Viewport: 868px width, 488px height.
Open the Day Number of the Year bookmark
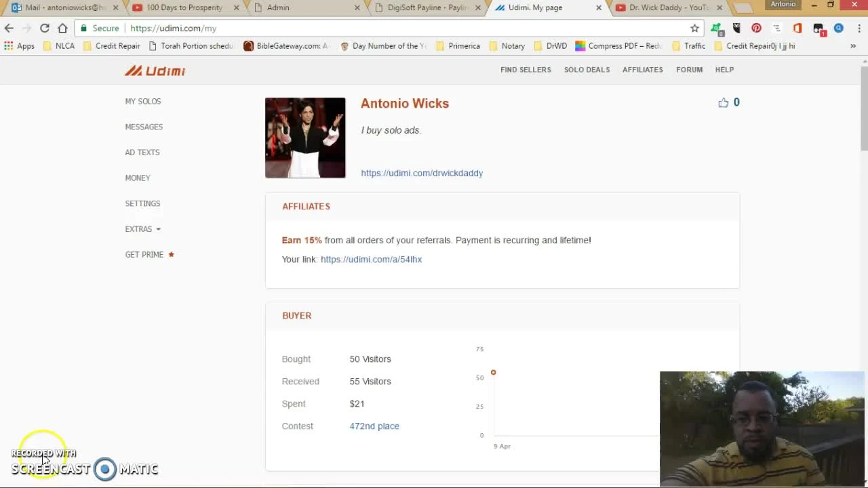point(384,46)
